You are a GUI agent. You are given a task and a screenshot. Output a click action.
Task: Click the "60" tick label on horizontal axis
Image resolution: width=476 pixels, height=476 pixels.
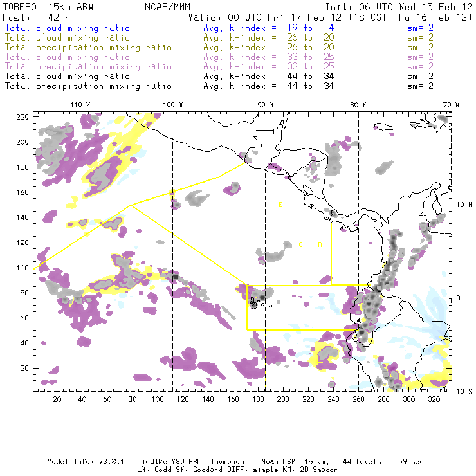tap(107, 399)
